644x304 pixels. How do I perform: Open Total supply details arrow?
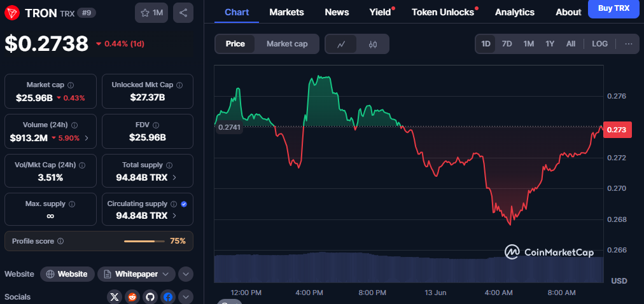coord(174,177)
